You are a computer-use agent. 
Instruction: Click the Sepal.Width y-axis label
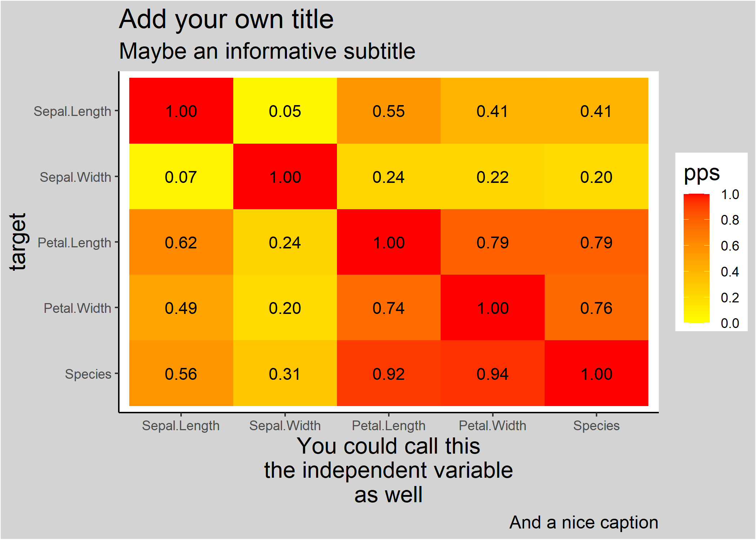75,177
